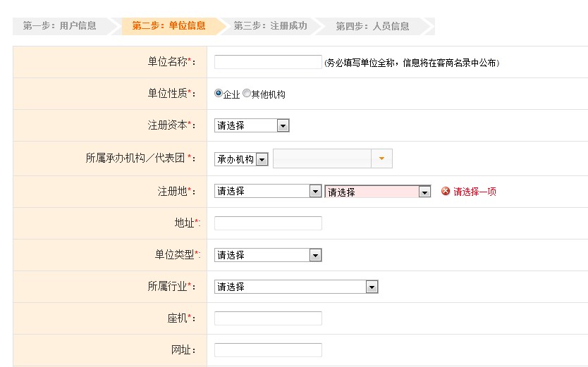Click the 网址 input field
588x367 pixels.
(x=268, y=350)
